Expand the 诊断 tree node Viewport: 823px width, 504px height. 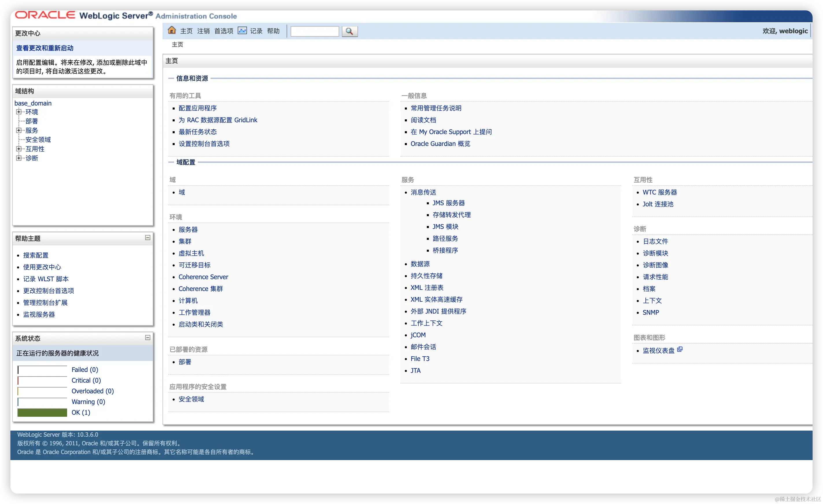point(19,158)
